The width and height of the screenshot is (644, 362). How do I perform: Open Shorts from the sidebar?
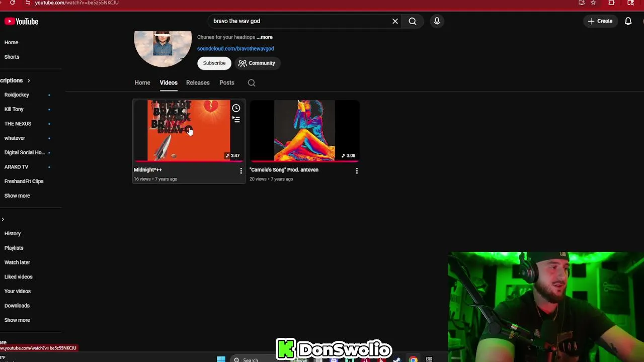click(x=12, y=57)
